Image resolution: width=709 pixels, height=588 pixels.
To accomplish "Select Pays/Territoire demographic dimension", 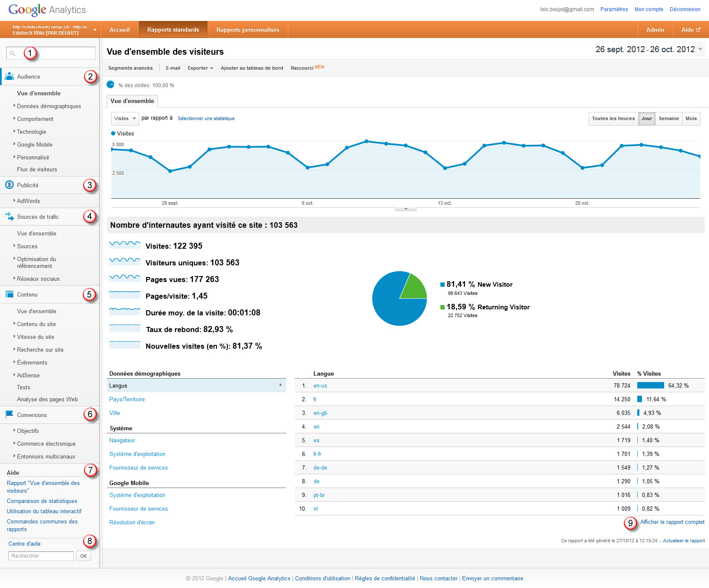I will 127,399.
